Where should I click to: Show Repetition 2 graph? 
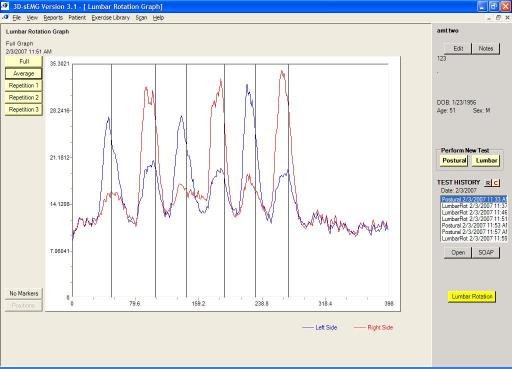[x=24, y=97]
